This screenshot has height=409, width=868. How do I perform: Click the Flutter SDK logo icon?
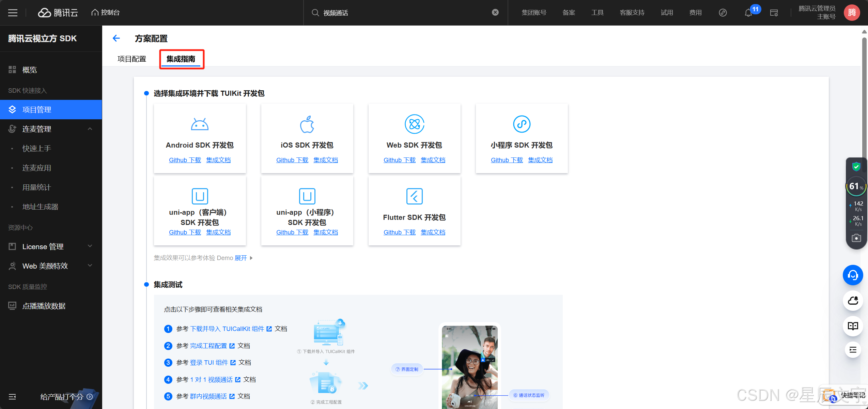[414, 196]
